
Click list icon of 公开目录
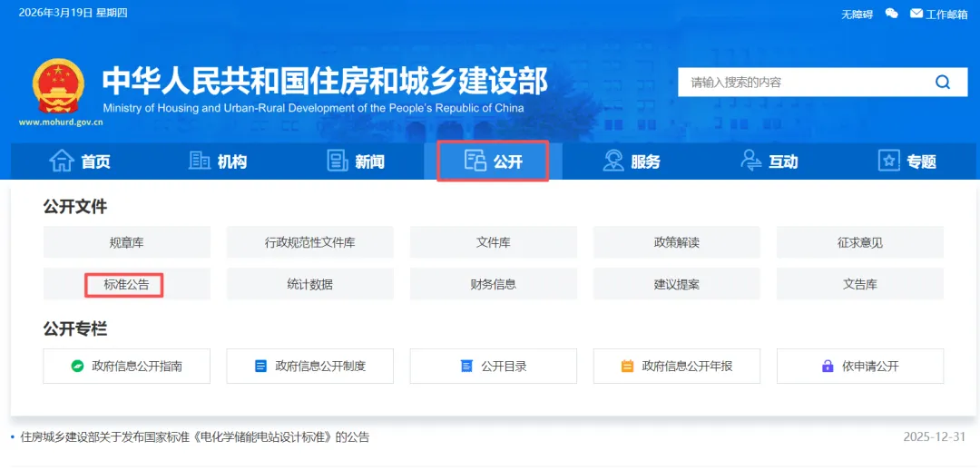pos(466,367)
